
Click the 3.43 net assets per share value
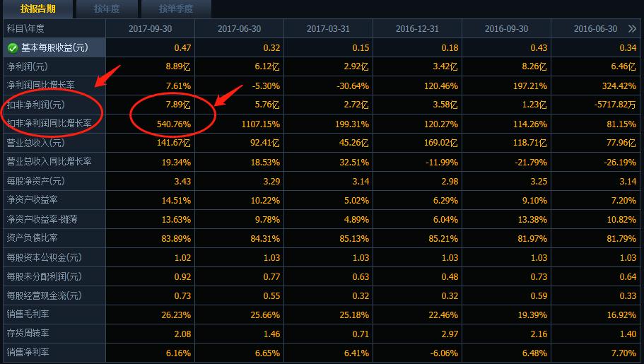tap(182, 181)
